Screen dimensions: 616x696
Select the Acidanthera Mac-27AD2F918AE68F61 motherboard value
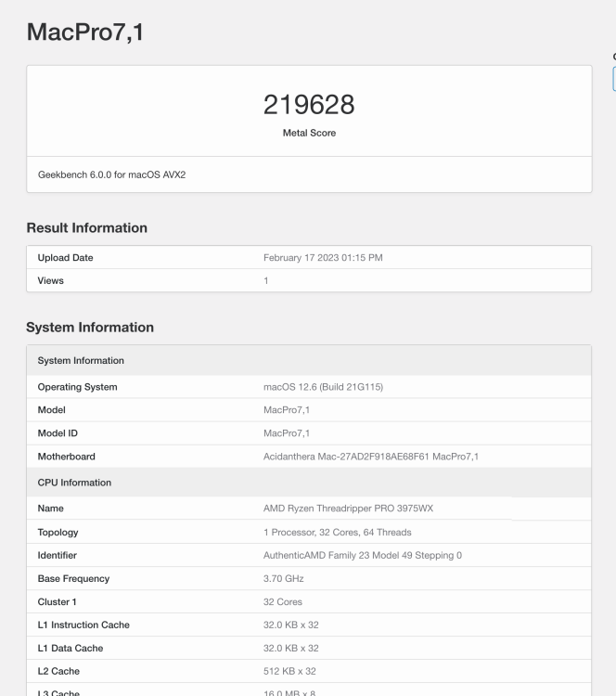point(370,457)
